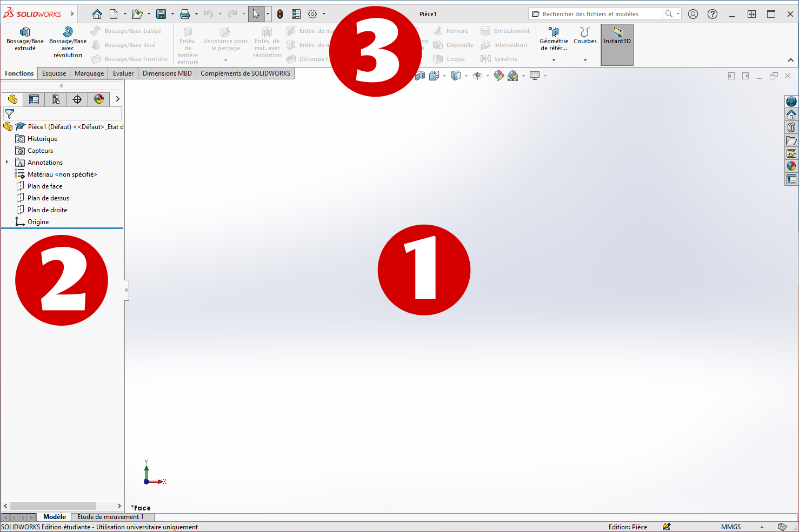Open the Etude de mouvement 1 tab
This screenshot has width=799, height=532.
(110, 517)
